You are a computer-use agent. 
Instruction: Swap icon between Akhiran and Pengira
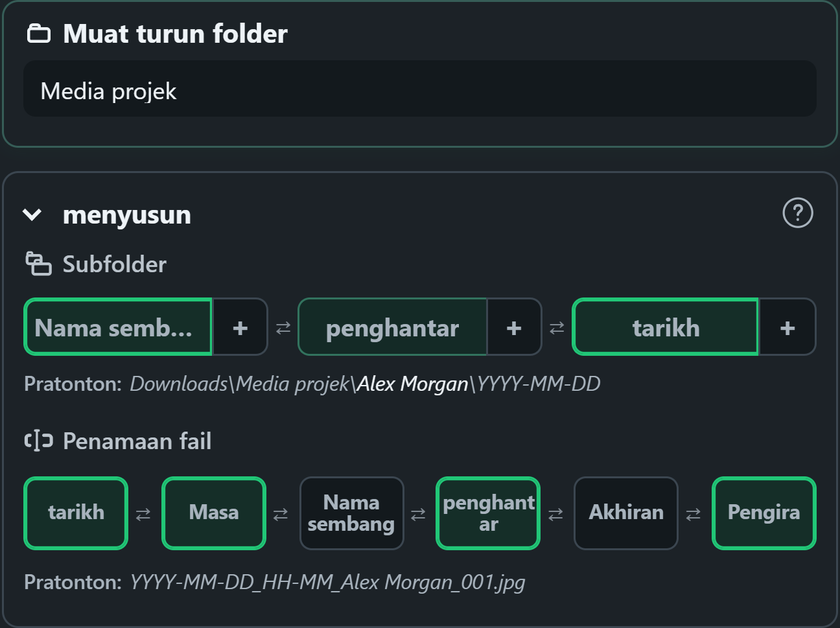(693, 514)
